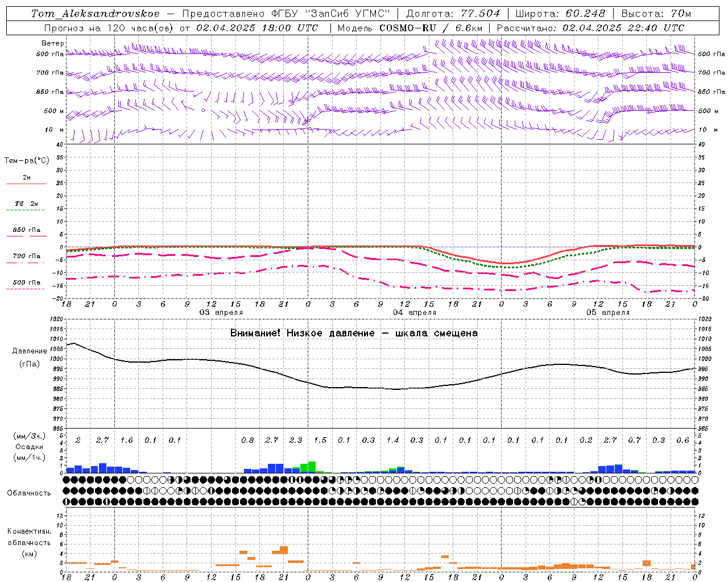728x582 pixels.
Task: Select the 'Долгота: 77.504' longitude text
Action: pos(453,14)
